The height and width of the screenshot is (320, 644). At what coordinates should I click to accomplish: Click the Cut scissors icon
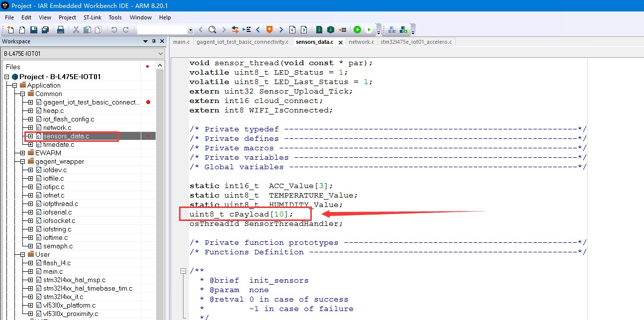76,30
